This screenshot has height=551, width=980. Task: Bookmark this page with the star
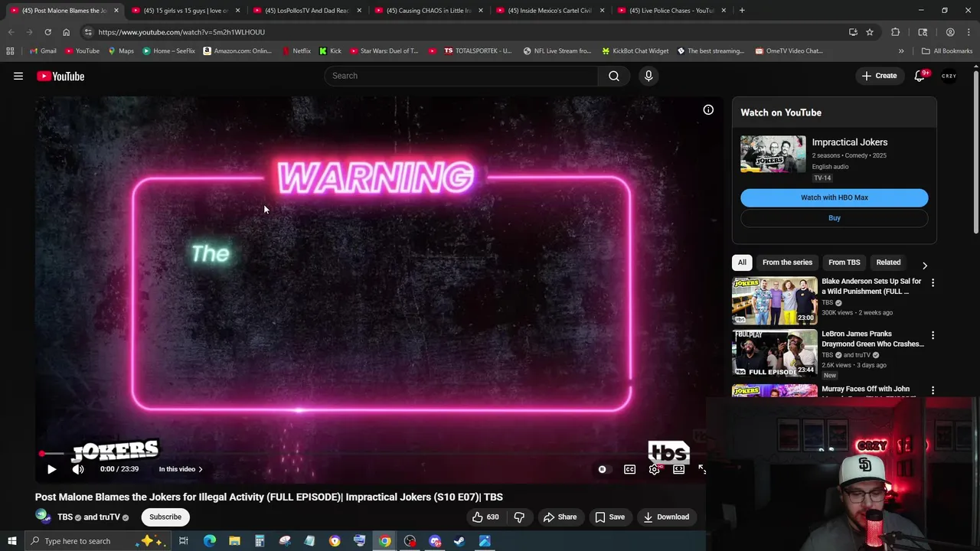(x=870, y=32)
